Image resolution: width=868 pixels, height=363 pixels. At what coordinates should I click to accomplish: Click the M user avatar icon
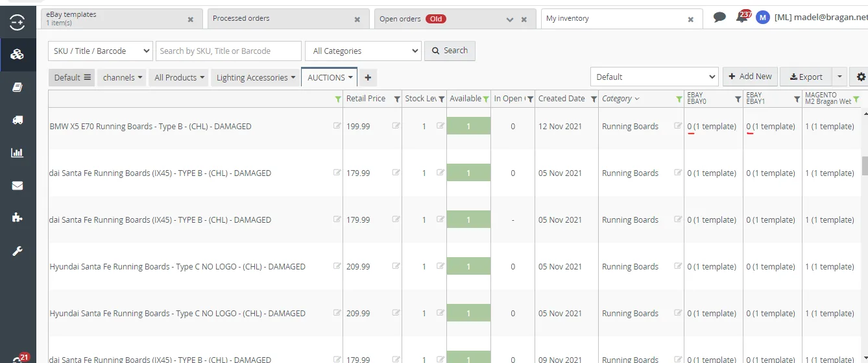click(763, 18)
